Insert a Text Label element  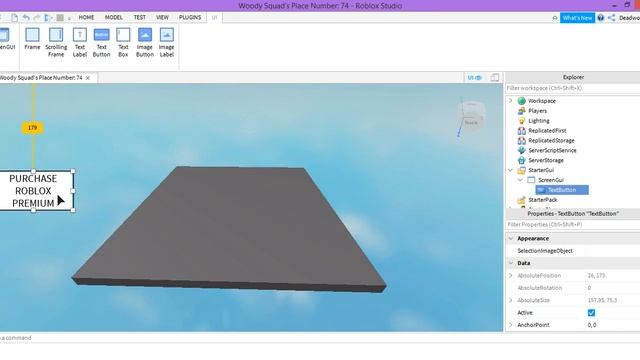[80, 42]
